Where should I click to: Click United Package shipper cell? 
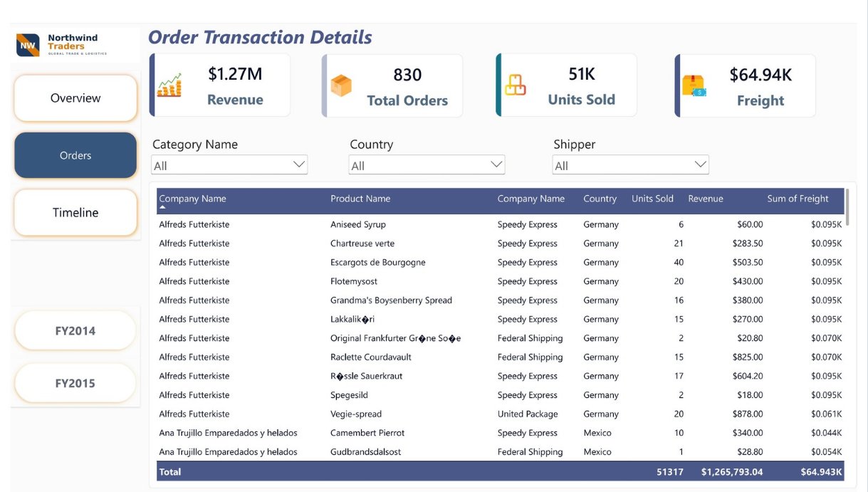[528, 414]
